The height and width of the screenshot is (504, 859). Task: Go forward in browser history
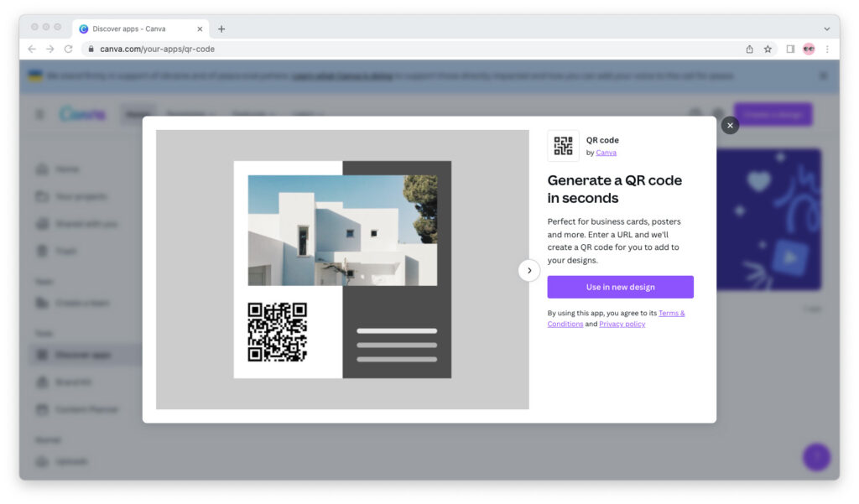49,49
